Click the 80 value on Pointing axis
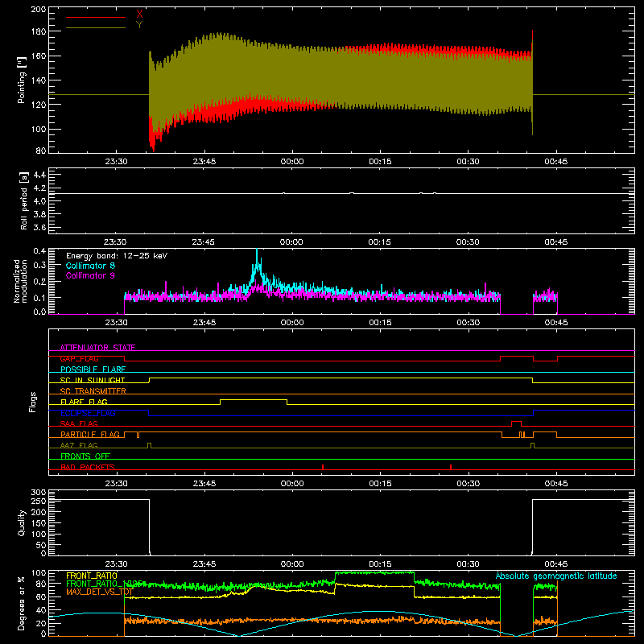 click(x=41, y=151)
